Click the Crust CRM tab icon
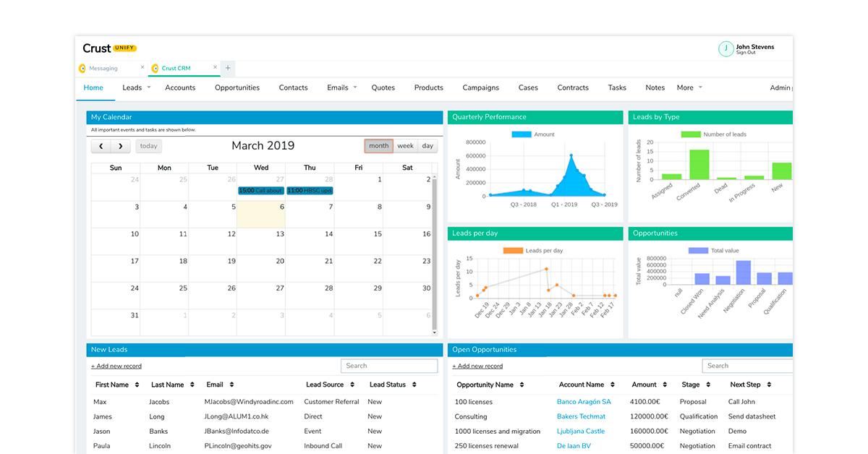The width and height of the screenshot is (868, 454). coord(155,69)
